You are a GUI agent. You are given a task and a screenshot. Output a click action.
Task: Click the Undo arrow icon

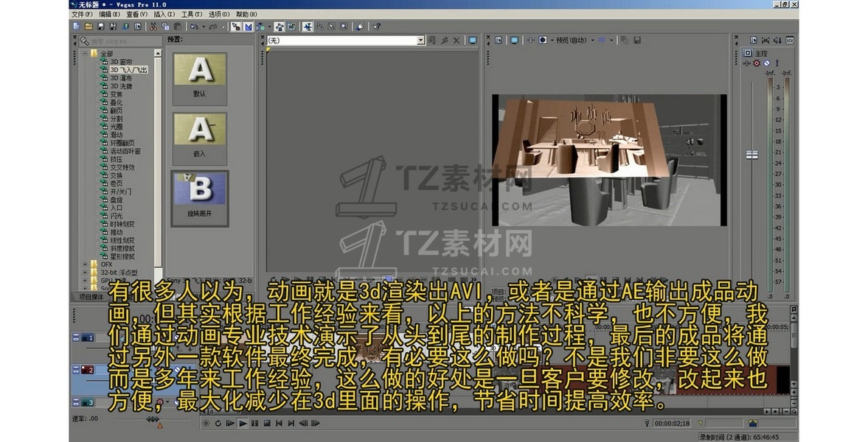[x=195, y=27]
